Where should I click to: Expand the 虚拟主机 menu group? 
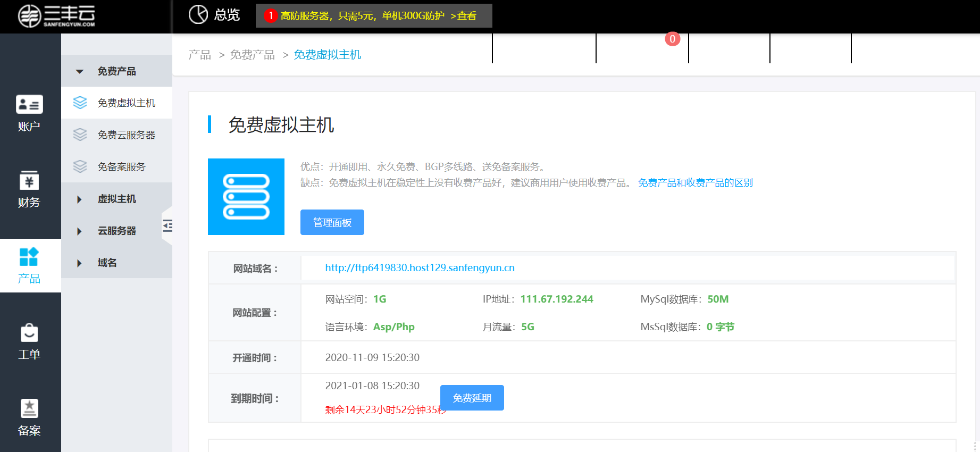(x=116, y=198)
